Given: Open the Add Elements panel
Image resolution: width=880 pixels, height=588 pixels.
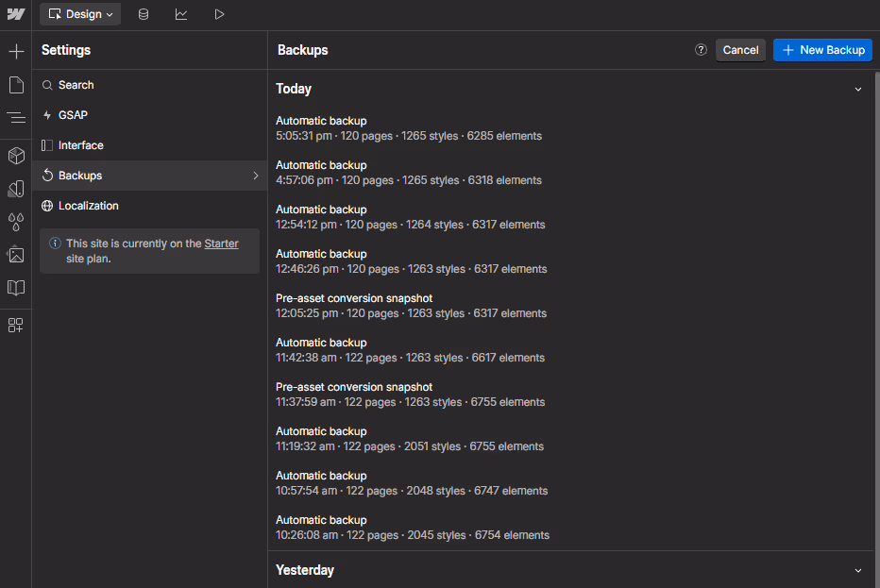Looking at the screenshot, I should [15, 50].
